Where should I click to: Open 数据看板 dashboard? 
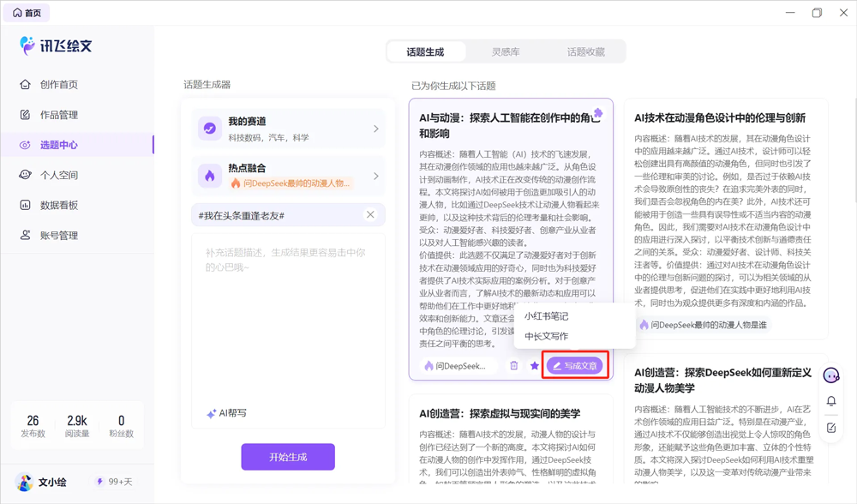(58, 205)
